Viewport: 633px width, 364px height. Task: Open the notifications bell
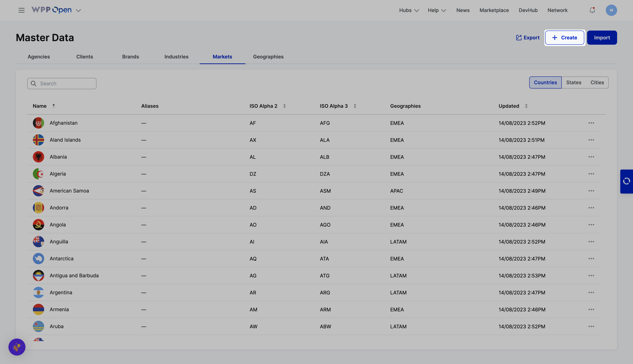592,10
